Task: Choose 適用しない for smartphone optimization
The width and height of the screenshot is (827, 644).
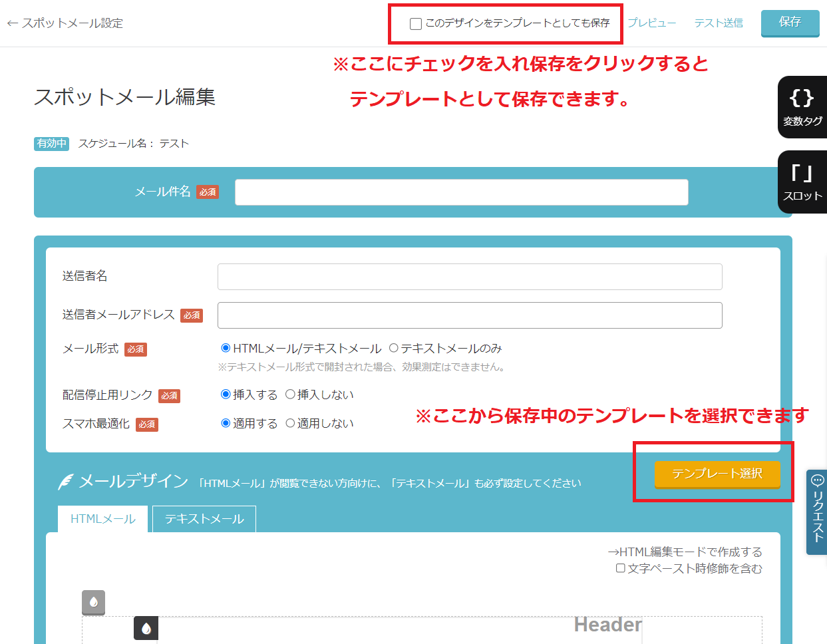Action: pos(290,423)
